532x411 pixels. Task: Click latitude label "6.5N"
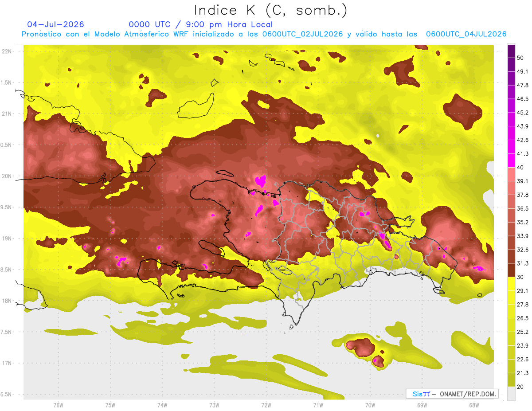point(5,394)
